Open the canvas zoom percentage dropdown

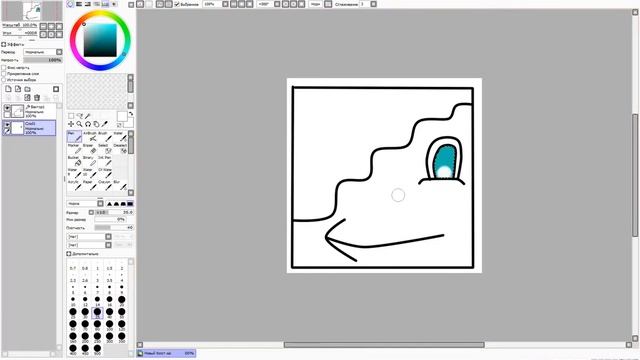[225, 4]
